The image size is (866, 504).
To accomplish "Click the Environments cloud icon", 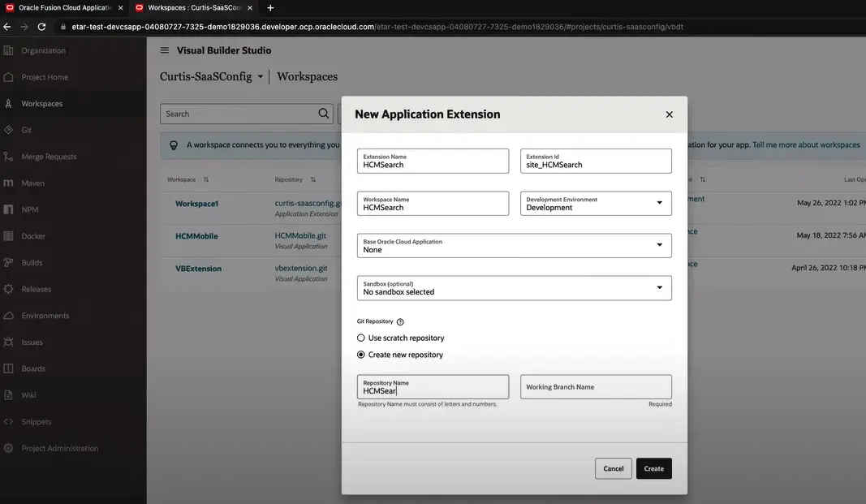I will (x=8, y=315).
